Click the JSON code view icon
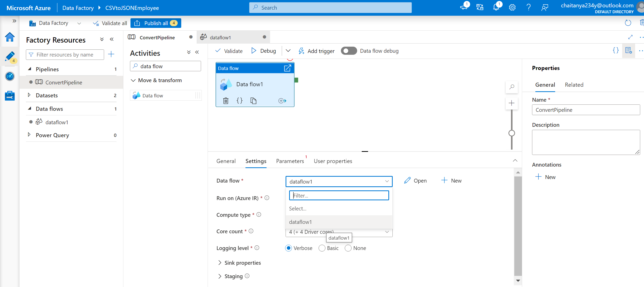The height and width of the screenshot is (287, 644). (x=616, y=50)
